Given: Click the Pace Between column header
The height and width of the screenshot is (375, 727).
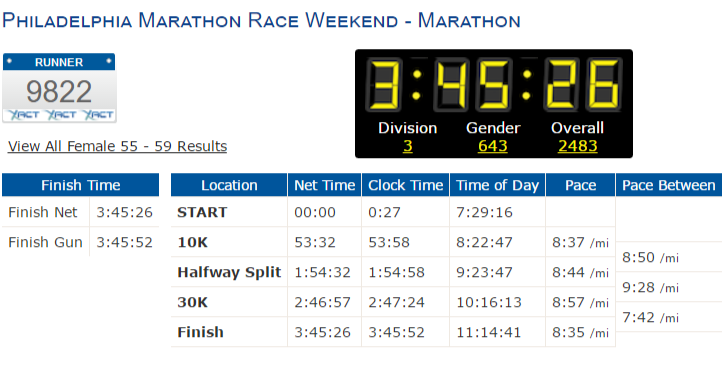Looking at the screenshot, I should pos(669,185).
